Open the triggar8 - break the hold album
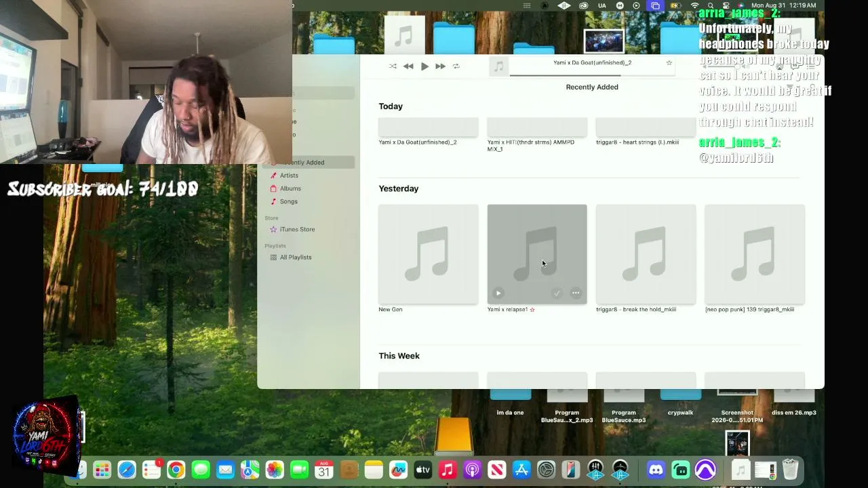The height and width of the screenshot is (488, 868). coord(646,254)
